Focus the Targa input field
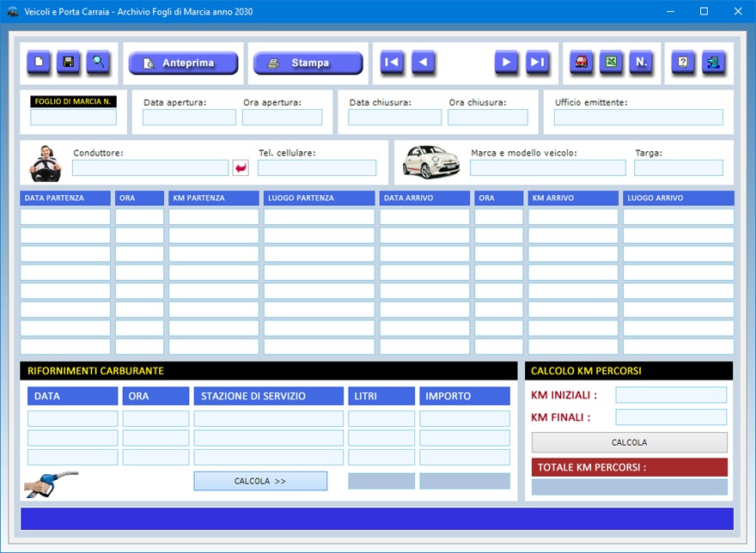This screenshot has height=553, width=756. coord(679,167)
